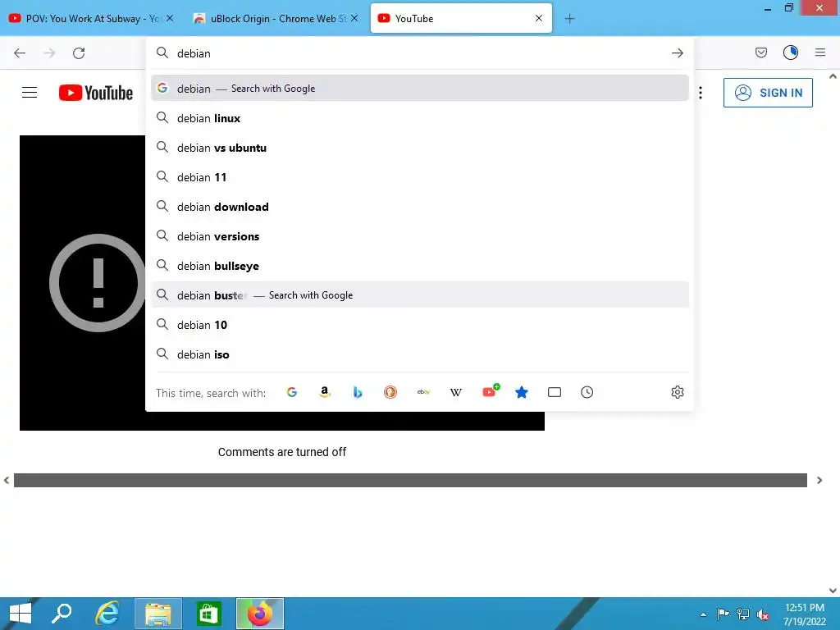Close the uBlock Origin tab
The image size is (840, 630).
(354, 18)
